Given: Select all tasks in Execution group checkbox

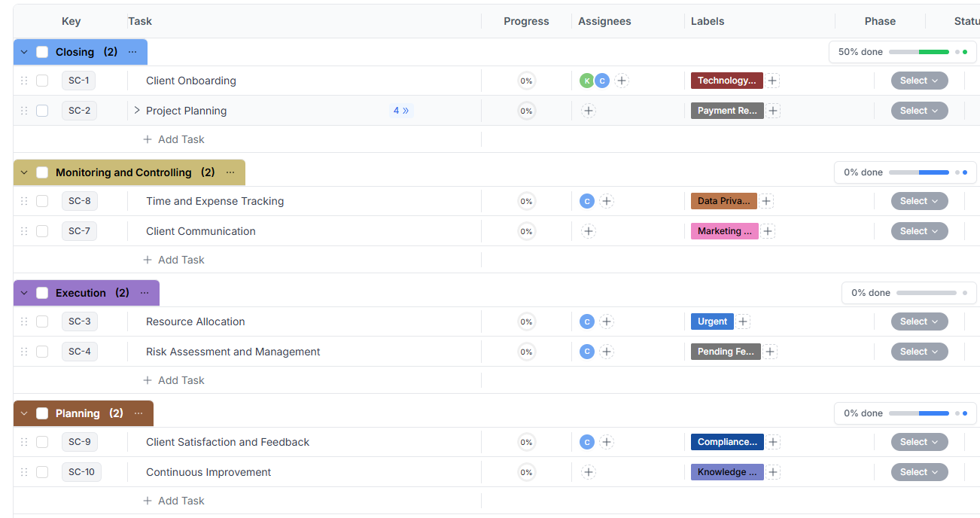Looking at the screenshot, I should click(42, 293).
